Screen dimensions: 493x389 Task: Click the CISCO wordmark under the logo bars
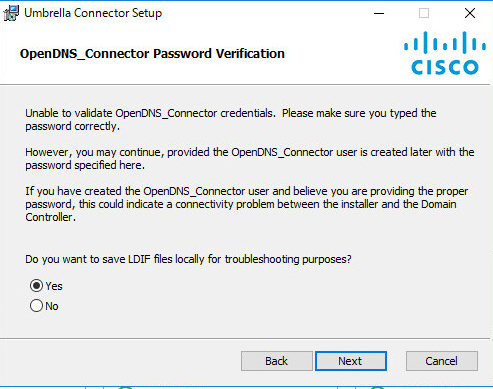(x=445, y=67)
